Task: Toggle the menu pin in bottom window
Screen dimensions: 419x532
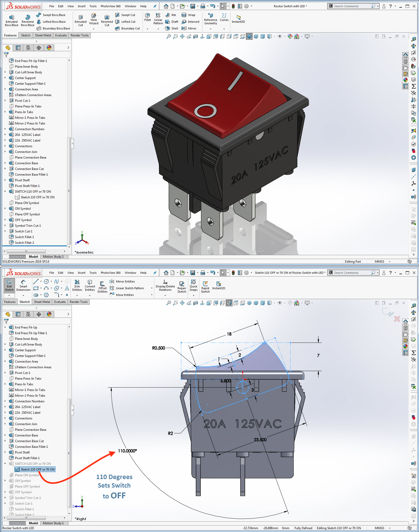Action: (155, 273)
